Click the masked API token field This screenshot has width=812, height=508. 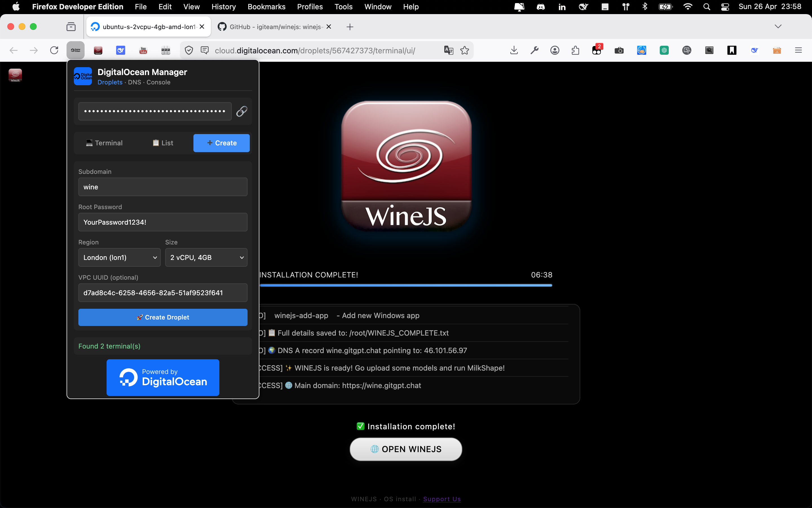(x=155, y=111)
